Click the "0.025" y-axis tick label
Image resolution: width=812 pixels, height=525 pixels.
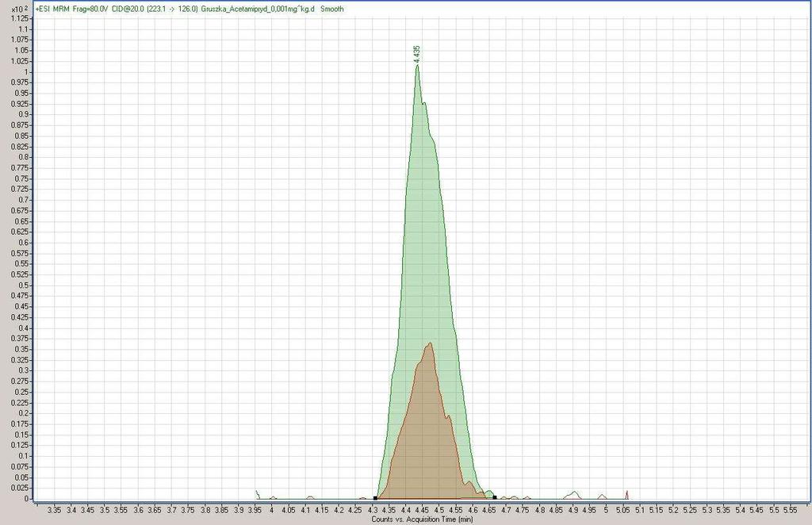20,489
